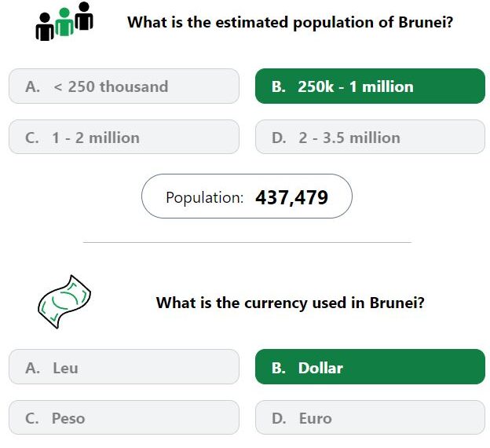The height and width of the screenshot is (448, 490).
Task: Click the Population 437,479 result pill
Action: point(247,196)
